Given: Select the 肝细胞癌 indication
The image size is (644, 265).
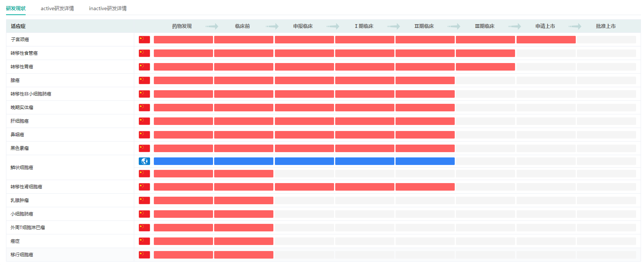Looking at the screenshot, I should coord(20,121).
